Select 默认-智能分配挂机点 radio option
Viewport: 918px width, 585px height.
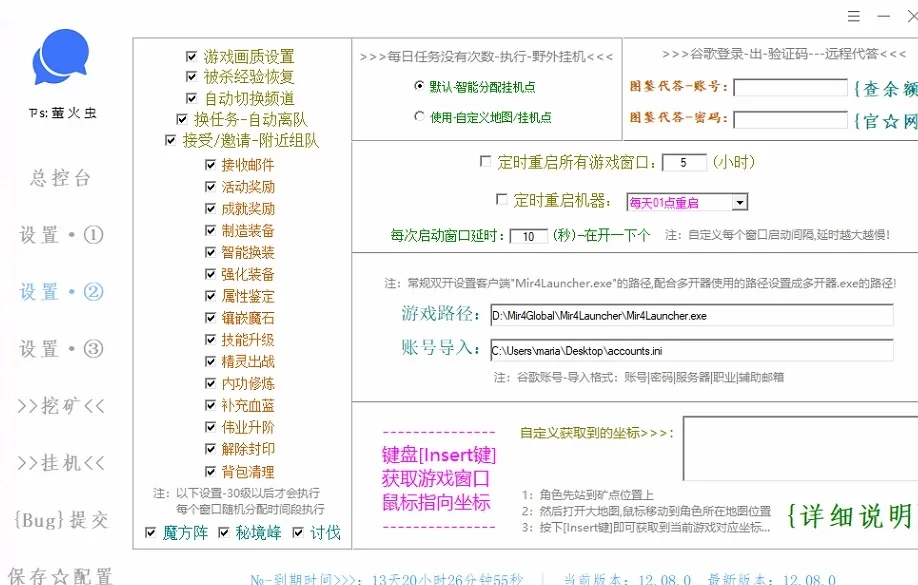tap(419, 86)
